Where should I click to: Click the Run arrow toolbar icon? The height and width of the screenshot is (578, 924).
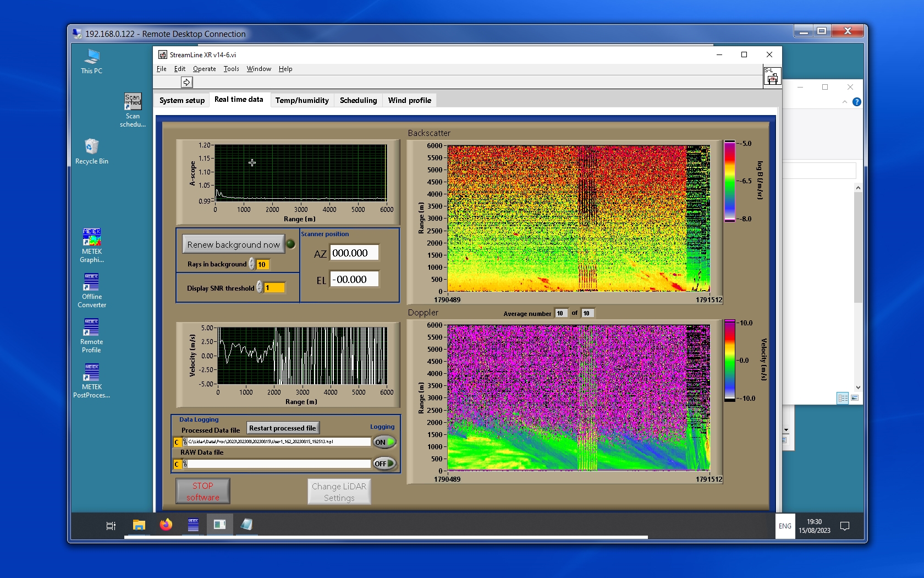coord(186,82)
